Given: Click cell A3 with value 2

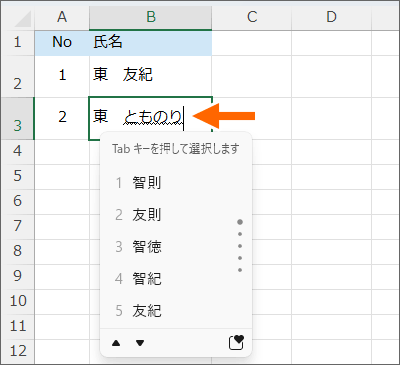Looking at the screenshot, I should click(x=62, y=119).
